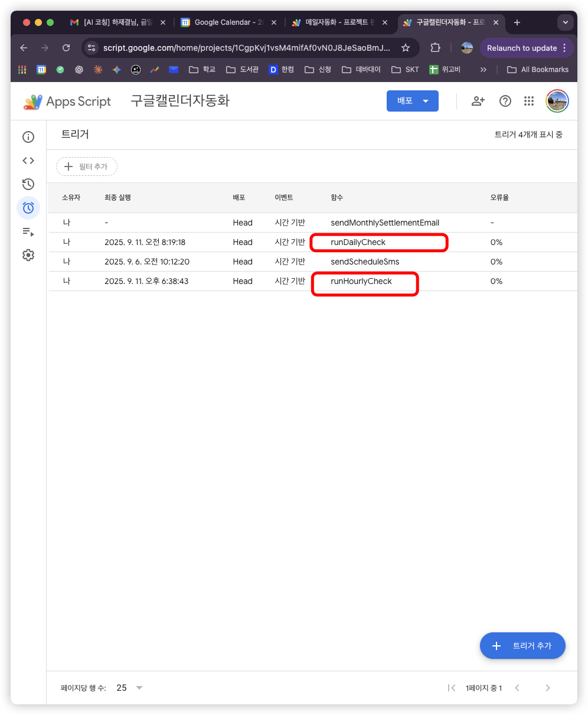Go to previous page of triggers
The height and width of the screenshot is (715, 588).
tap(517, 688)
